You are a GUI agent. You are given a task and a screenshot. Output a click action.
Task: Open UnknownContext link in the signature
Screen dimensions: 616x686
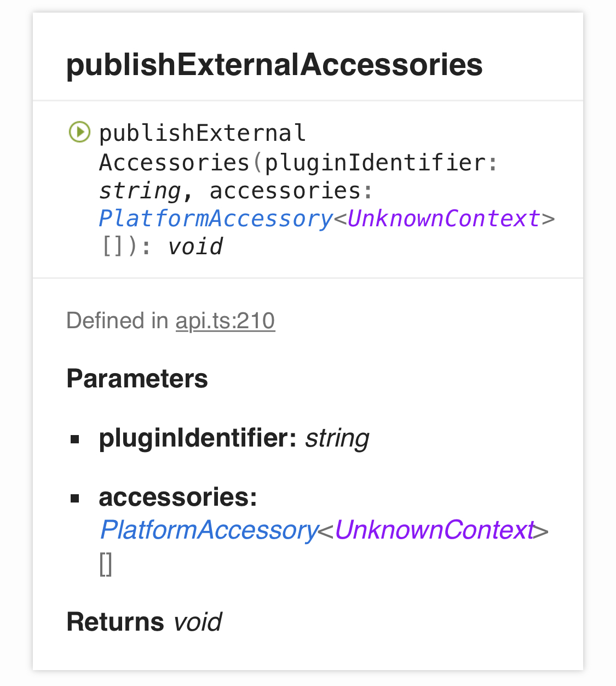click(x=444, y=219)
